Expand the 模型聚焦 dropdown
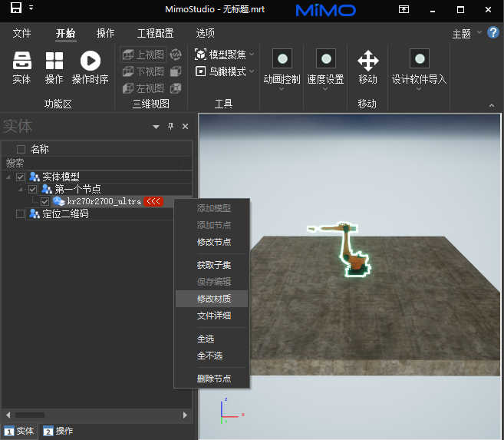Image resolution: width=504 pixels, height=440 pixels. pos(252,55)
